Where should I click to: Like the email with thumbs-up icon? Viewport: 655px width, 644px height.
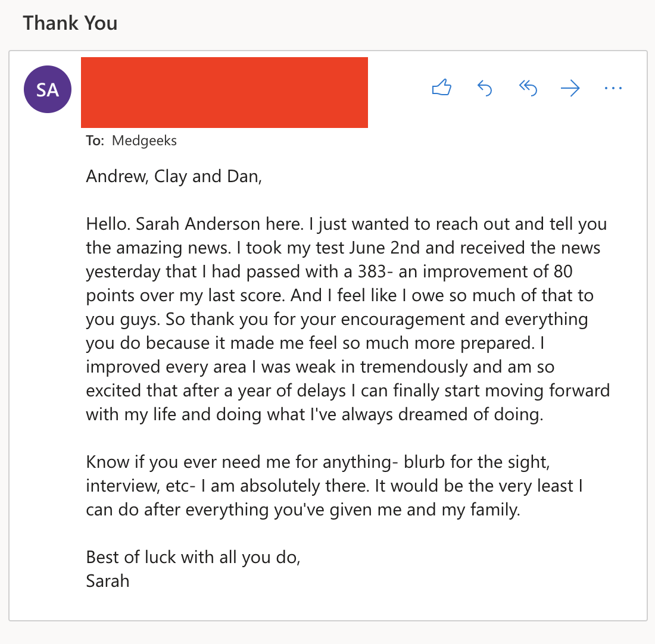442,88
